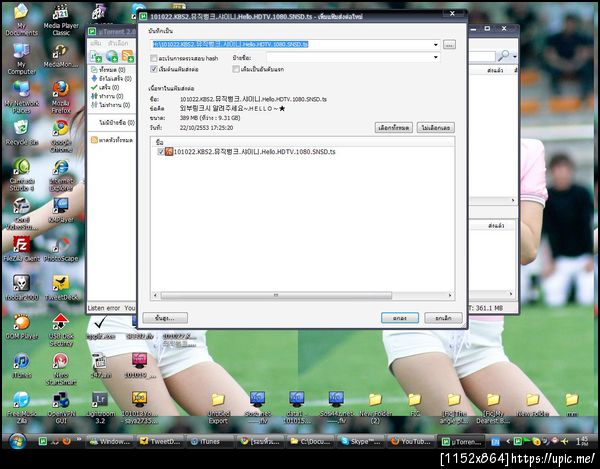Click the Select None button in dialog
This screenshot has width=600, height=469.
[x=435, y=127]
